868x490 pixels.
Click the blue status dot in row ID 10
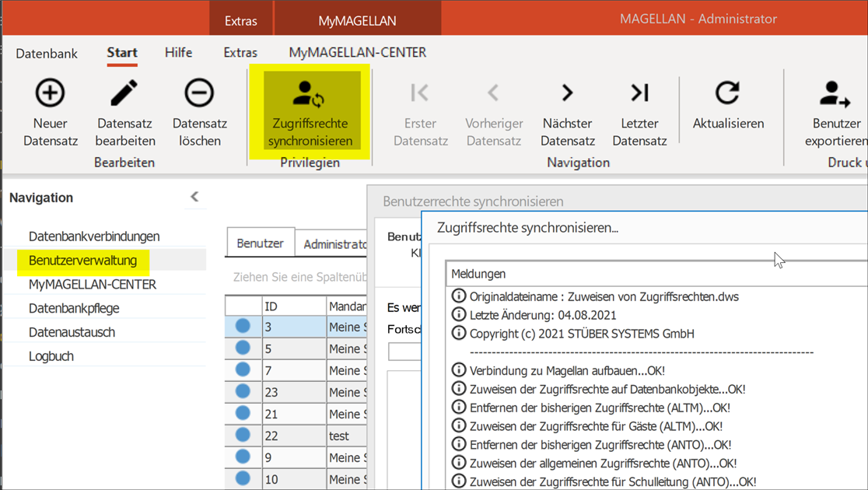[x=243, y=478]
